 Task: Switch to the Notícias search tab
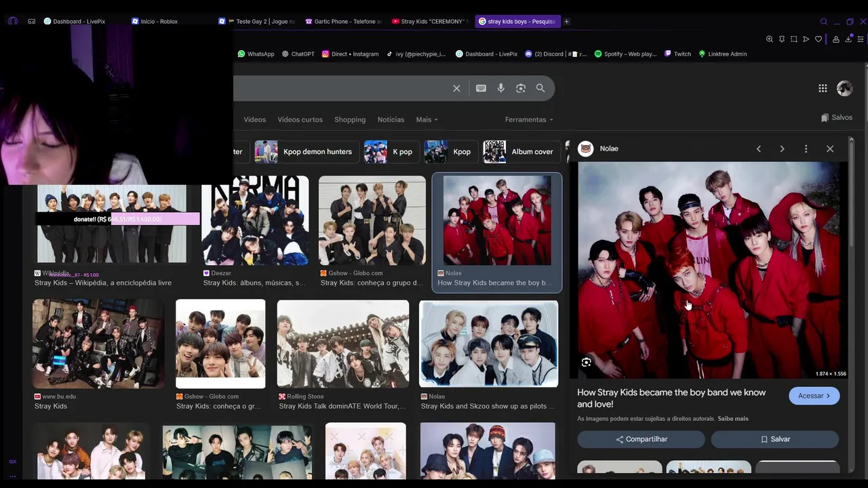tap(391, 119)
